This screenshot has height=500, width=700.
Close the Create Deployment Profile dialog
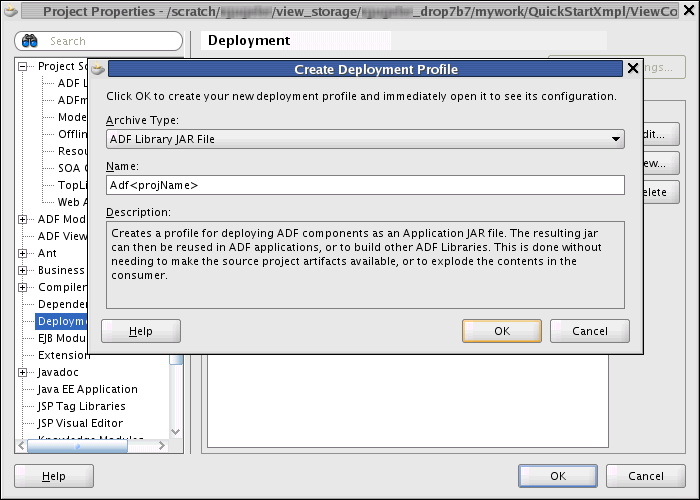point(633,68)
